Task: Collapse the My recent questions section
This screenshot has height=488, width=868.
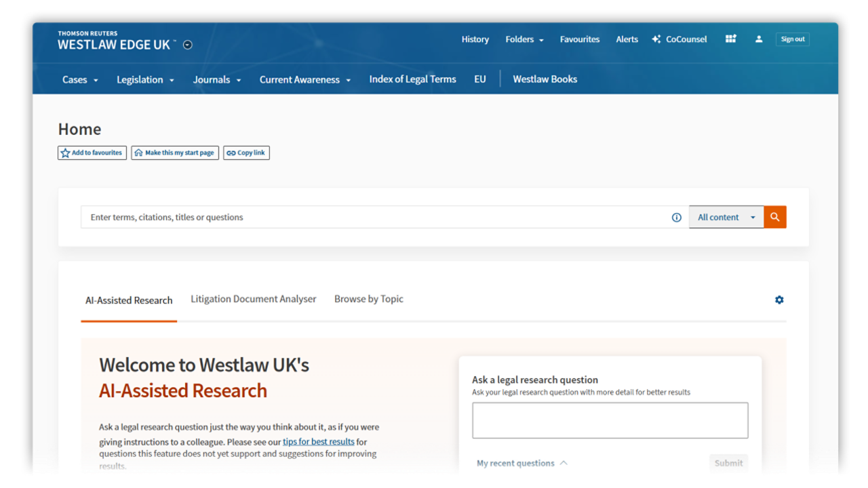Action: [522, 464]
